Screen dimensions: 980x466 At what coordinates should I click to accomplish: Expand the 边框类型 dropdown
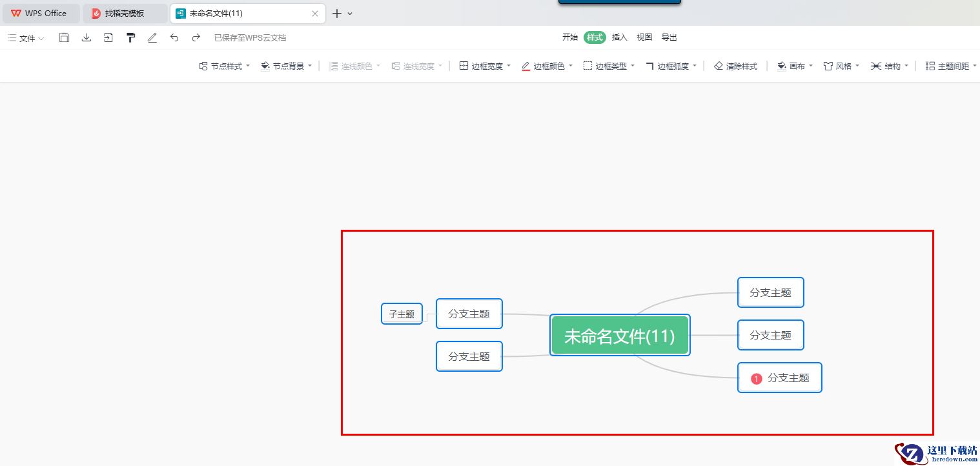point(609,66)
